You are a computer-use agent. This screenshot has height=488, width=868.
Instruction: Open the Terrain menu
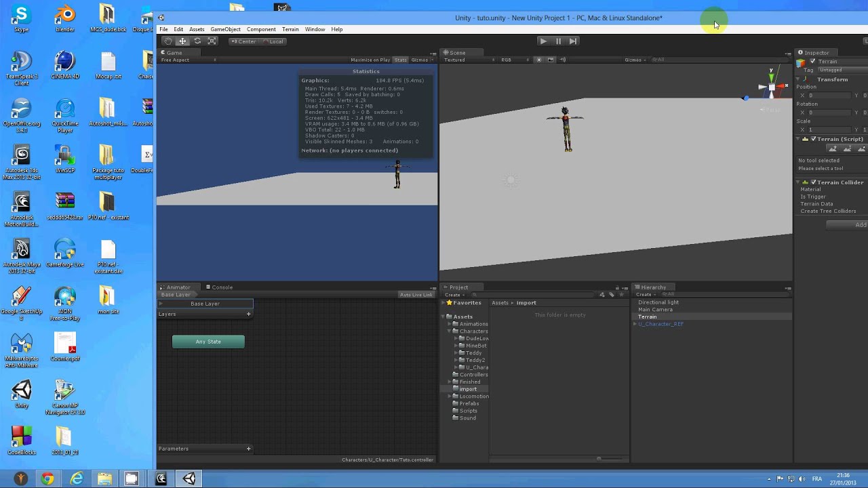pos(290,29)
